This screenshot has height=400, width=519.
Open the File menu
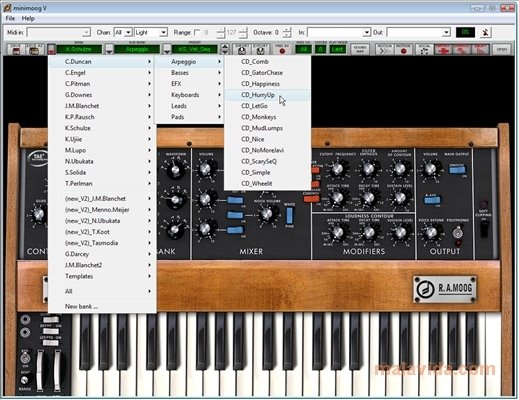pos(10,18)
